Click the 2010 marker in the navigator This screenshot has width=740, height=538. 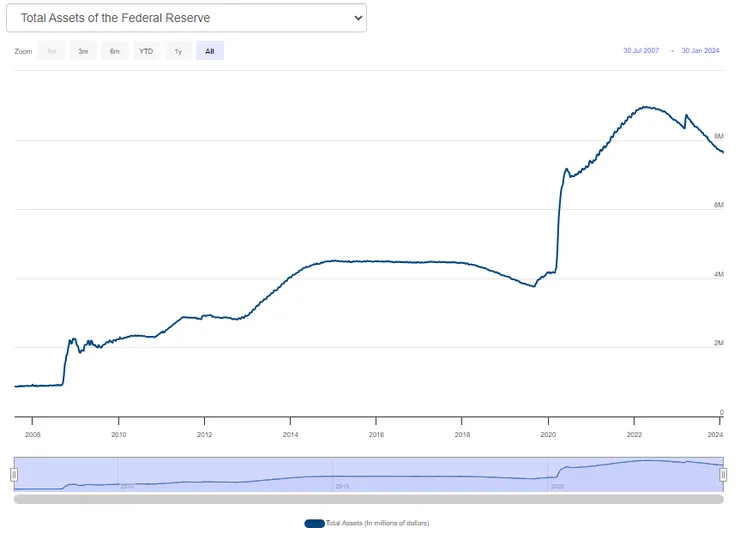[127, 486]
